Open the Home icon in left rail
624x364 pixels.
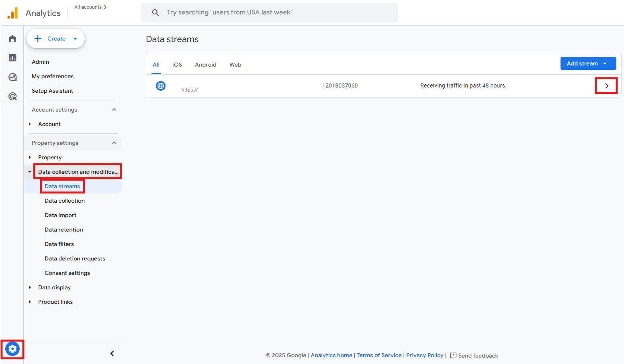pos(12,39)
